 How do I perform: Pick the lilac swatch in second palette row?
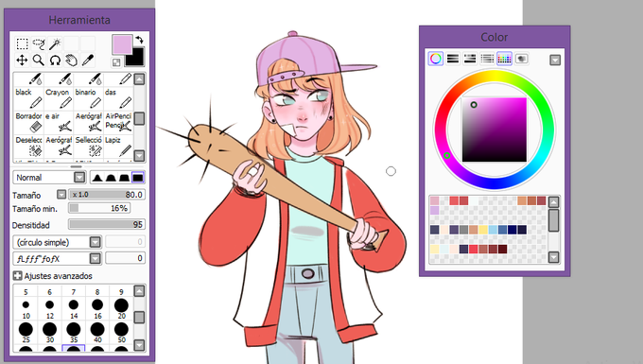[x=434, y=210]
